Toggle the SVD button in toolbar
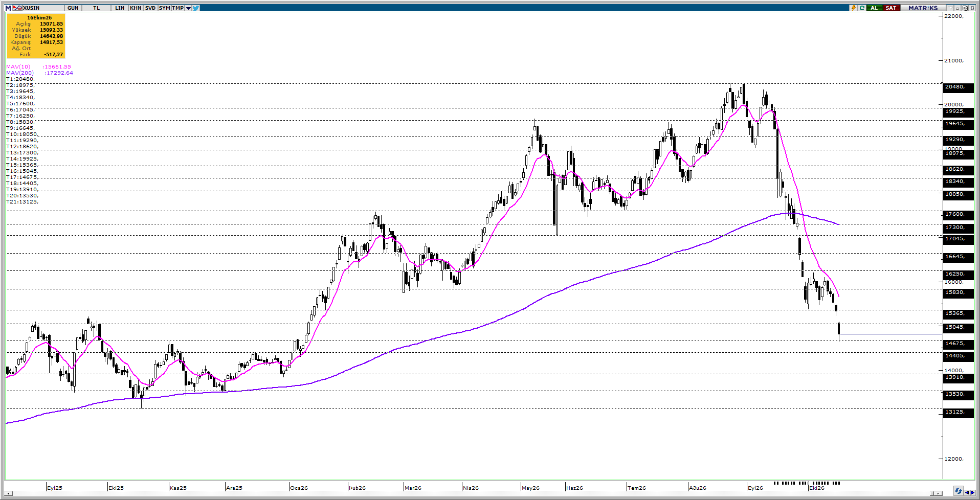980x500 pixels. tap(150, 8)
